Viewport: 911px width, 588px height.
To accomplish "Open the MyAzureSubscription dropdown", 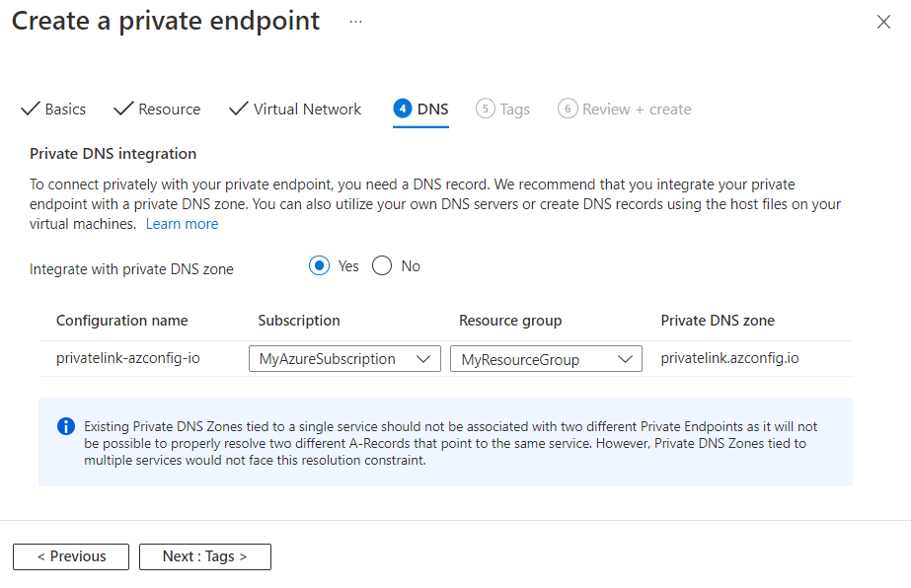I will tap(343, 358).
